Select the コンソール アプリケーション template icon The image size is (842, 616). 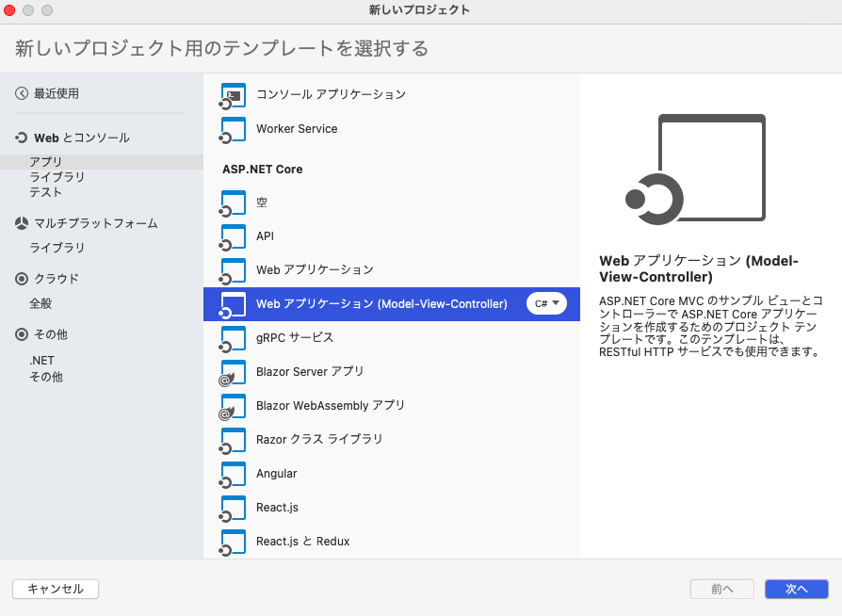pos(233,95)
